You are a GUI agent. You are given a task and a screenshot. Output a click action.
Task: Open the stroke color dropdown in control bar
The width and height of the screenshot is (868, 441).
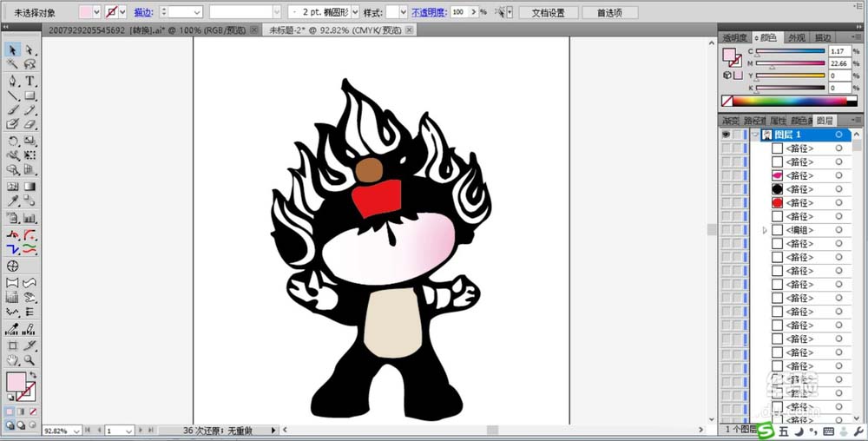(x=122, y=12)
